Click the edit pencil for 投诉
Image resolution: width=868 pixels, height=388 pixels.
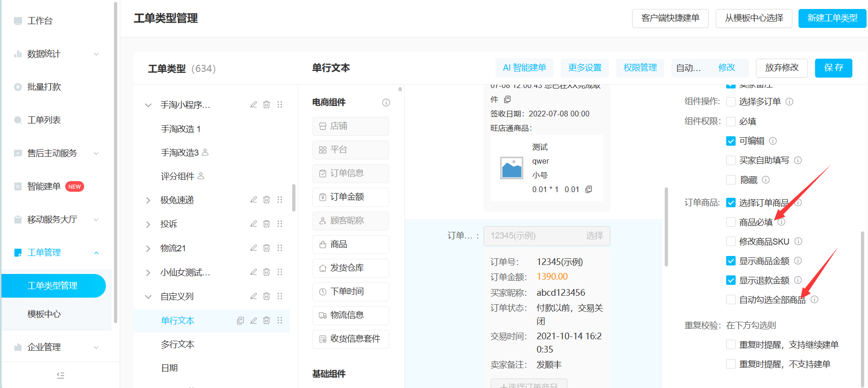(254, 224)
